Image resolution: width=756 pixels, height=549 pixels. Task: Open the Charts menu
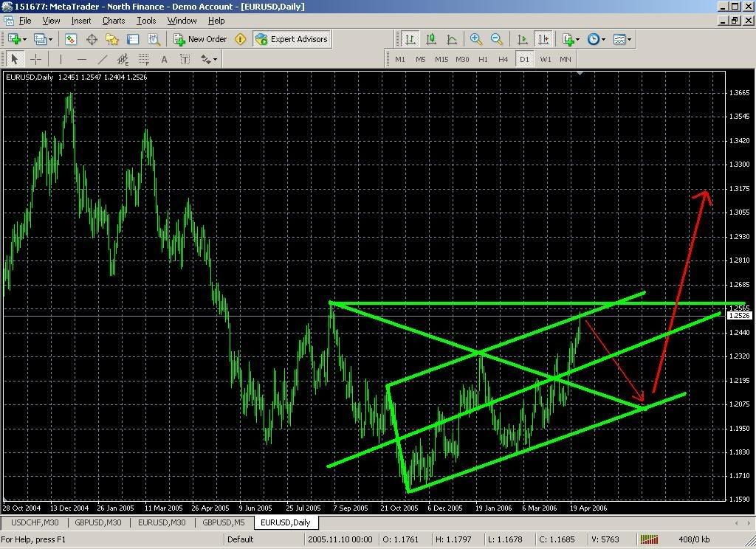point(114,21)
